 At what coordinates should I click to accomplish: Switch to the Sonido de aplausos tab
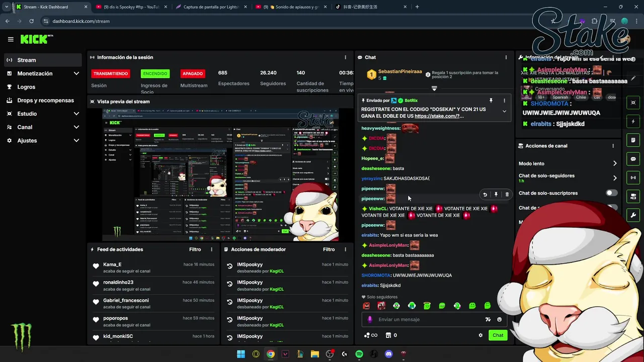click(x=292, y=7)
